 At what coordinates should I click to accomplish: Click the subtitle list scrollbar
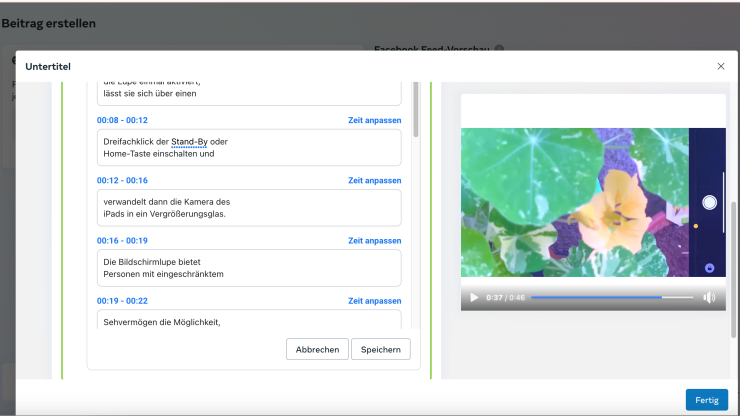[416, 110]
